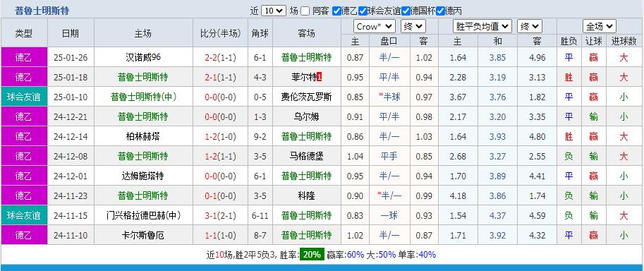
Task: Click the *半球 handicap cell
Action: pyautogui.click(x=389, y=97)
